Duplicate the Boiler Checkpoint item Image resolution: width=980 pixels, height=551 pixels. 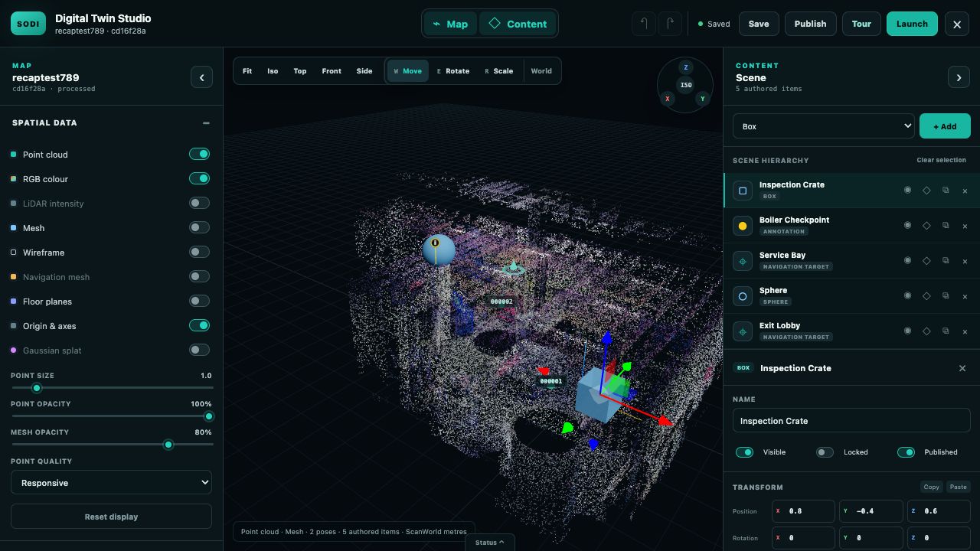(946, 226)
